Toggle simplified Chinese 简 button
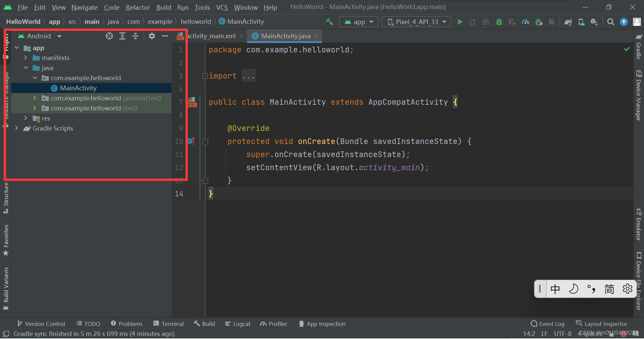Viewport: 644px width, 339px height. pos(609,289)
